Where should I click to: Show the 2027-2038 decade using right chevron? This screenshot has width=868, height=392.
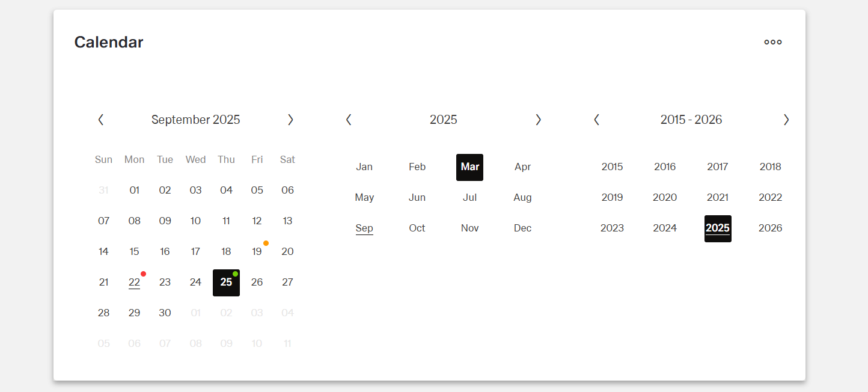pos(786,120)
